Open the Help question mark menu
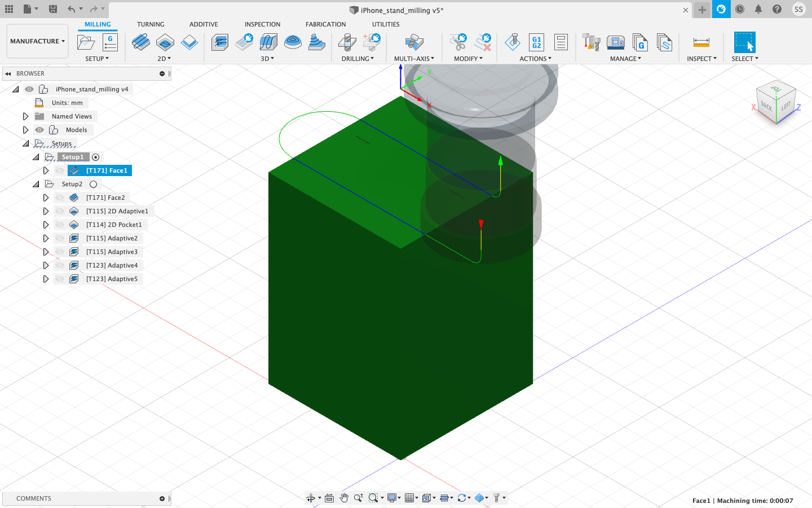812x508 pixels. coord(777,9)
